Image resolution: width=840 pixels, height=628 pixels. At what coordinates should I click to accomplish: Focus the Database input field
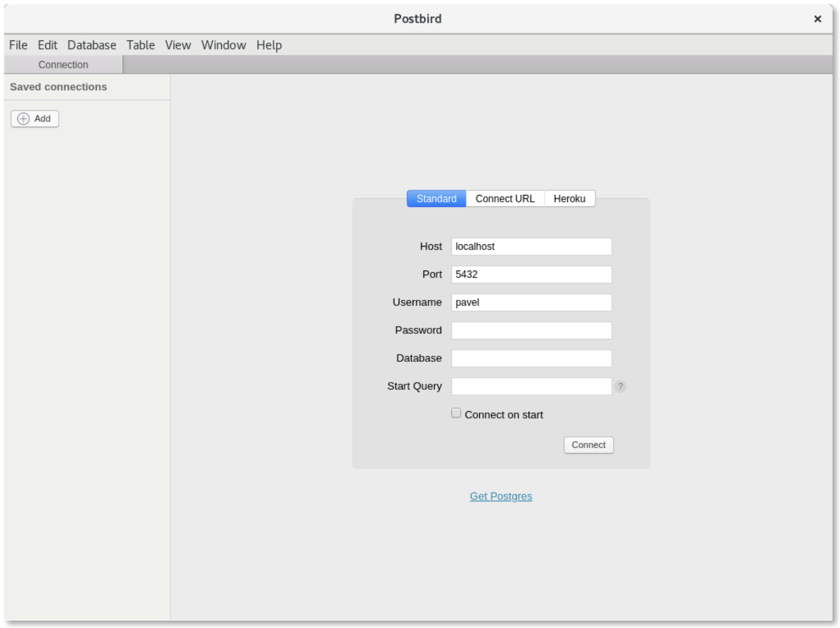point(531,359)
